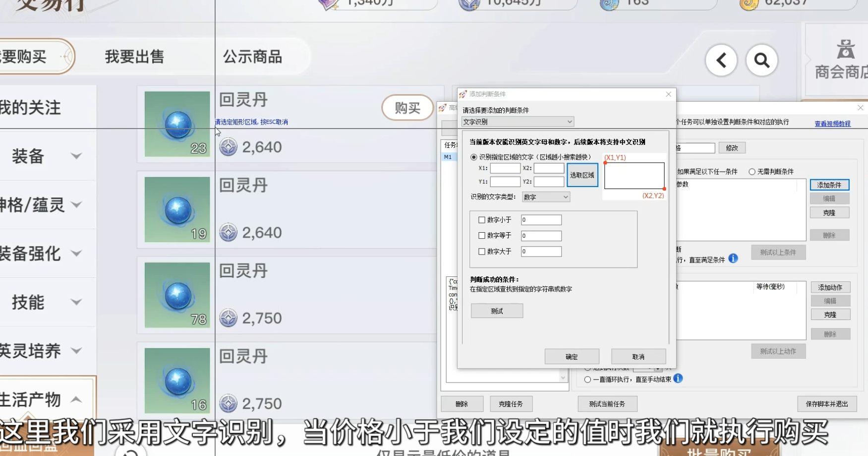Viewport: 868px width, 456px height.
Task: Select the 回灵丹 thumbnail with quantity 78
Action: [x=177, y=295]
